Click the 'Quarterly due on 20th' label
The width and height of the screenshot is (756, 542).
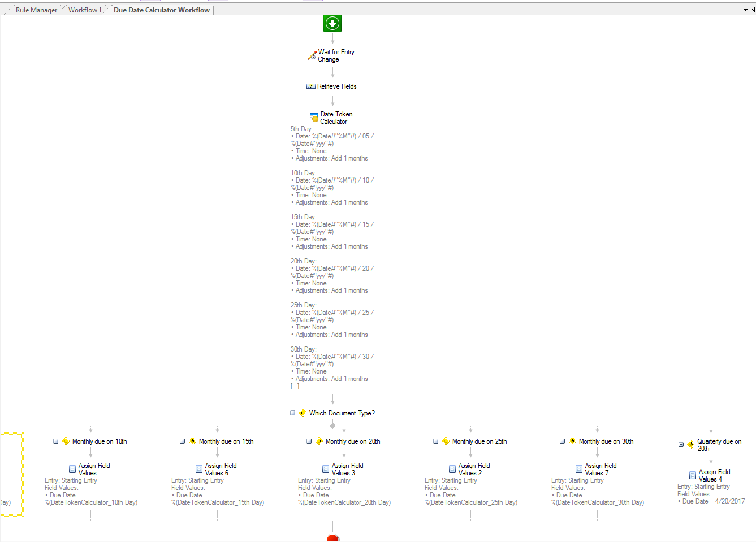coord(719,445)
